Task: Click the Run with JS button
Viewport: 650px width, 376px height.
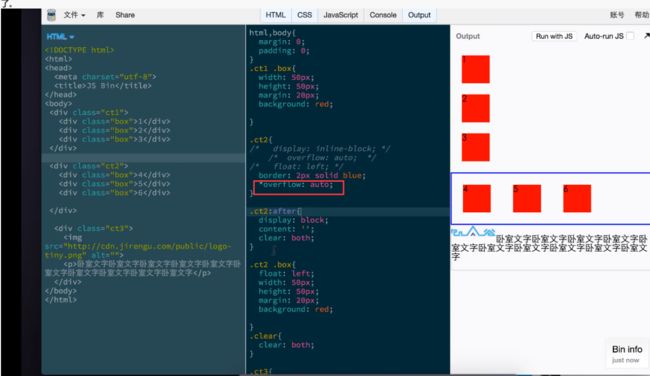Action: (x=554, y=36)
